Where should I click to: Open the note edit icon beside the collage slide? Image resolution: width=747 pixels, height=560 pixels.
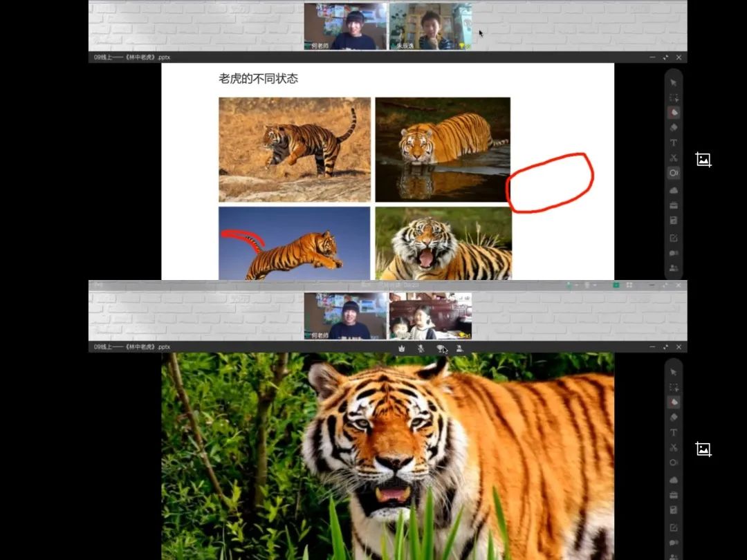pyautogui.click(x=674, y=238)
